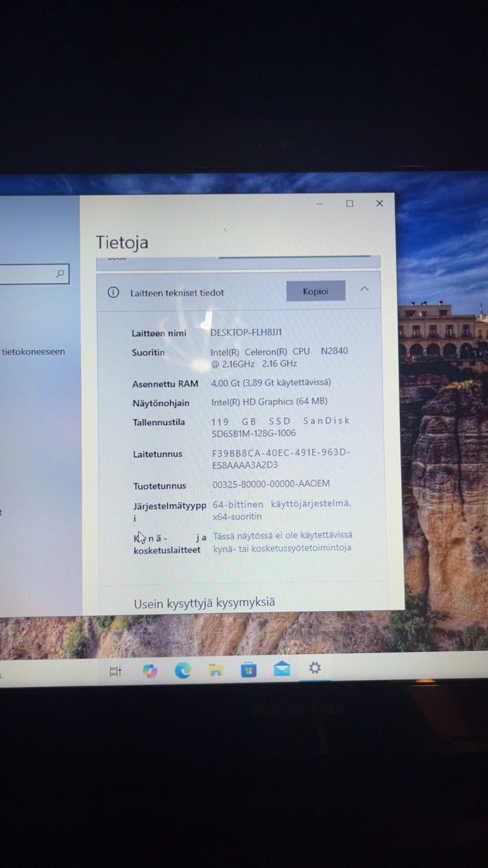Open Task View from the taskbar

(x=116, y=671)
